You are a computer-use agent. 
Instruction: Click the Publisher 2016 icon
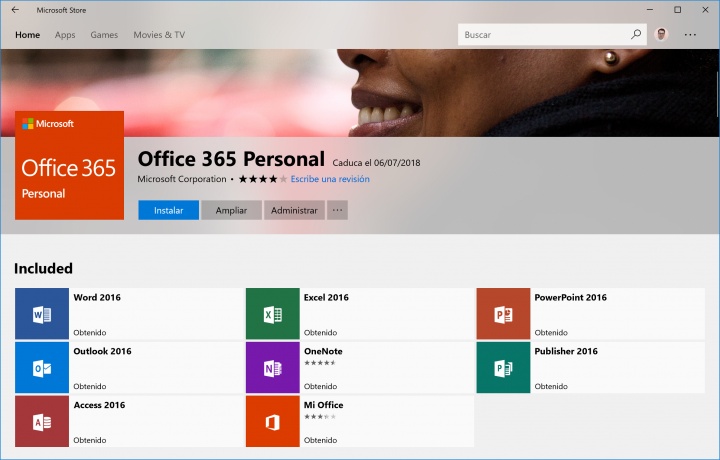tap(503, 368)
